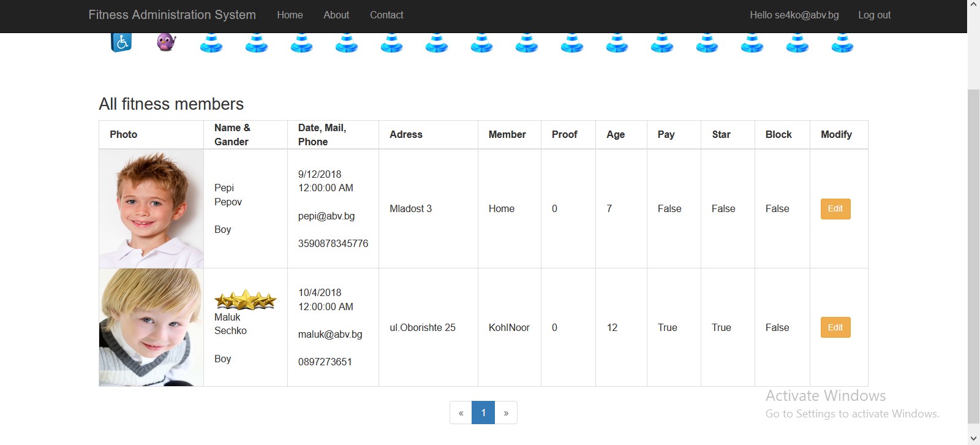The height and width of the screenshot is (445, 980).
Task: Click Pepi Pepov's photo thumbnail
Action: pos(151,208)
